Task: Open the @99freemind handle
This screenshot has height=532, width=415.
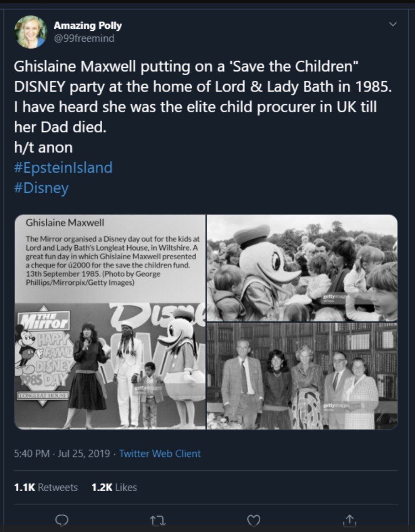Action: 84,39
